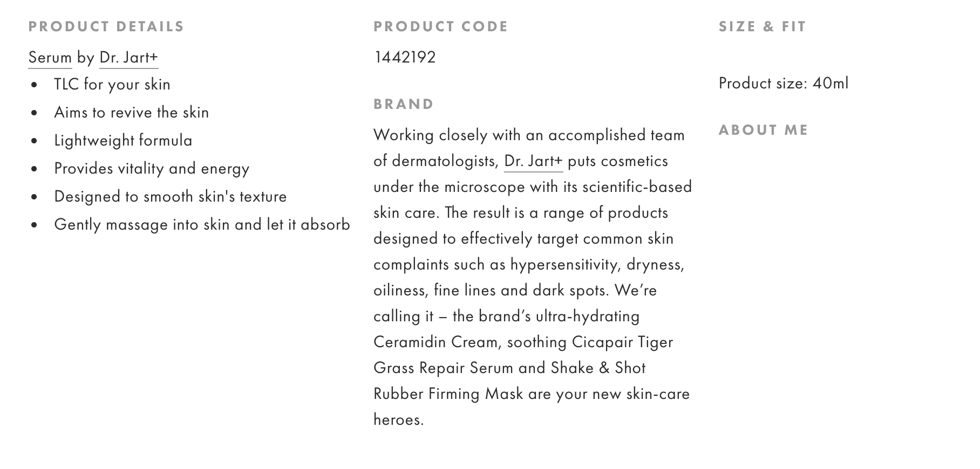Click the Product Details heading
Screen dimensions: 980x469
pyautogui.click(x=106, y=26)
